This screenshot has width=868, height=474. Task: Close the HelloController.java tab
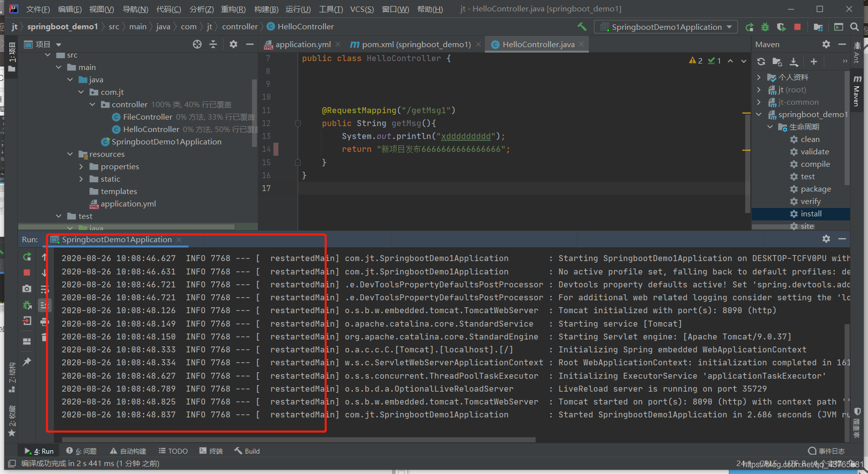581,44
